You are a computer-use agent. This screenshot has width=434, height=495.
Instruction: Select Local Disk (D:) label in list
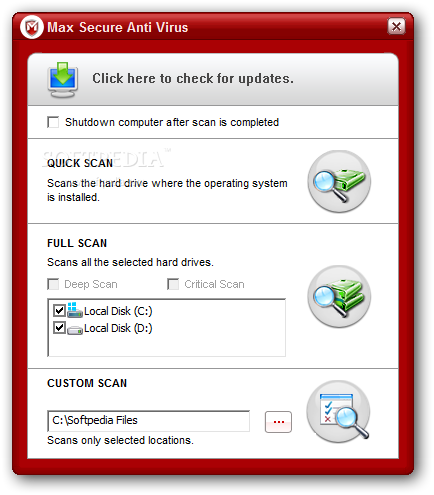click(x=118, y=328)
